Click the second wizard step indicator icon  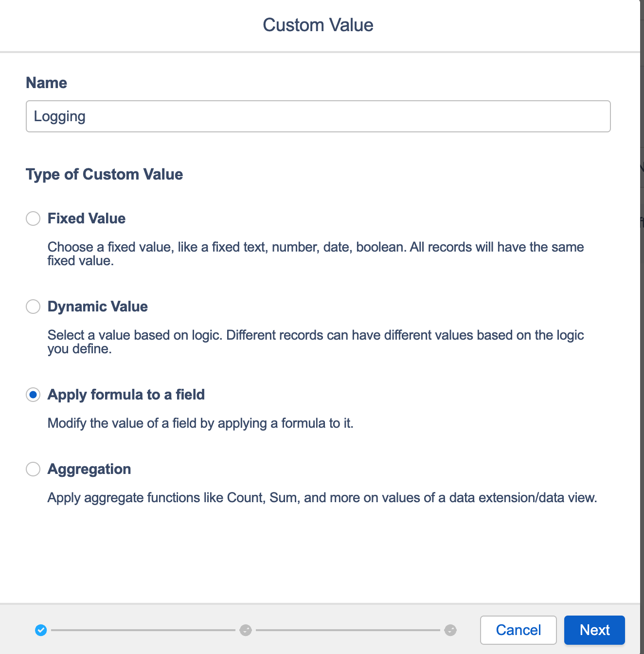tap(246, 630)
